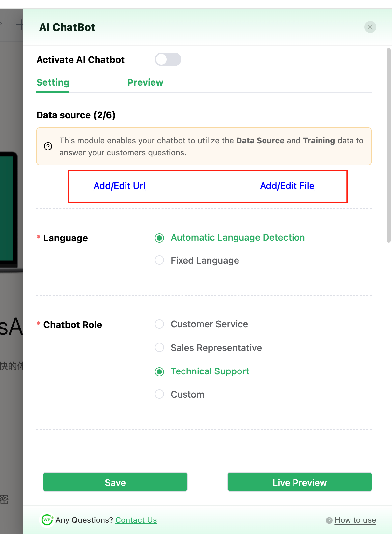Image resolution: width=392 pixels, height=534 pixels.
Task: Open the Live Preview
Action: pyautogui.click(x=299, y=482)
